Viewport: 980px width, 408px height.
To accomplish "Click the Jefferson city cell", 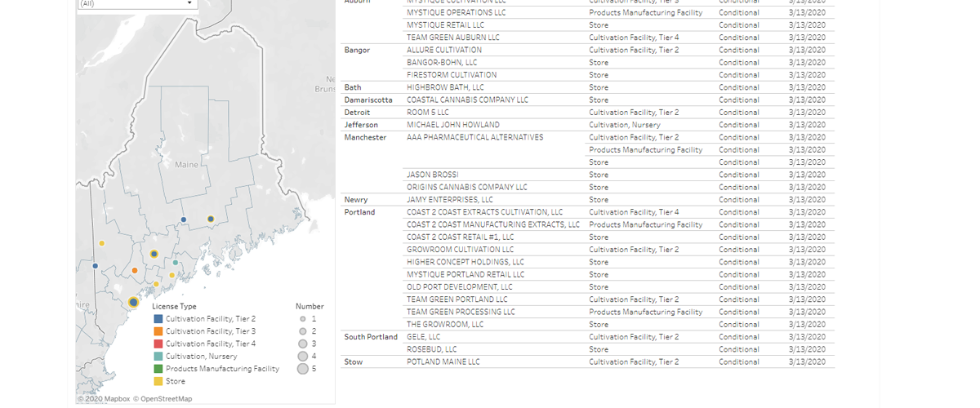I will pos(361,125).
